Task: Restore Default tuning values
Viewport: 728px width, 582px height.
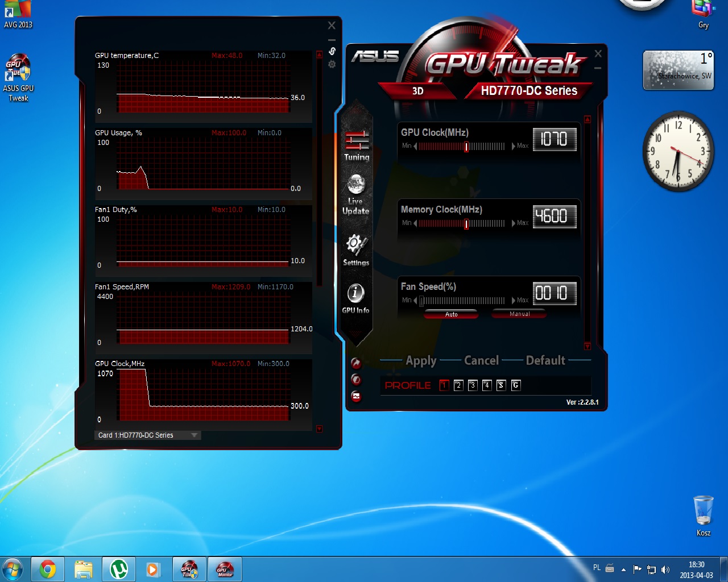Action: click(545, 360)
